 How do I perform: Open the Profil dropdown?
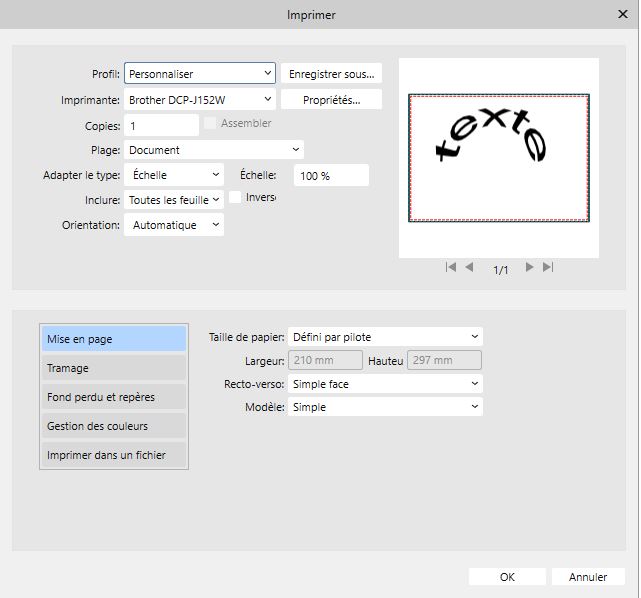tap(200, 74)
